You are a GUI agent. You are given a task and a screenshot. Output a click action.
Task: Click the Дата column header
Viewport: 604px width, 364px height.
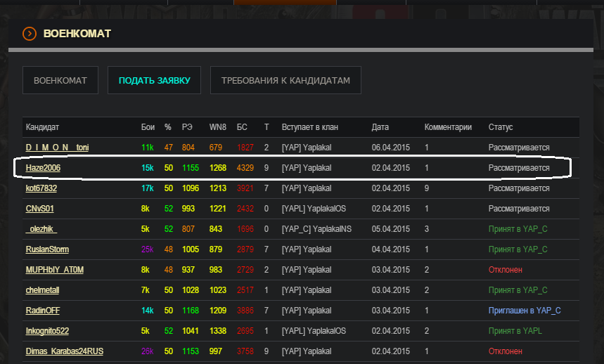[x=380, y=127]
